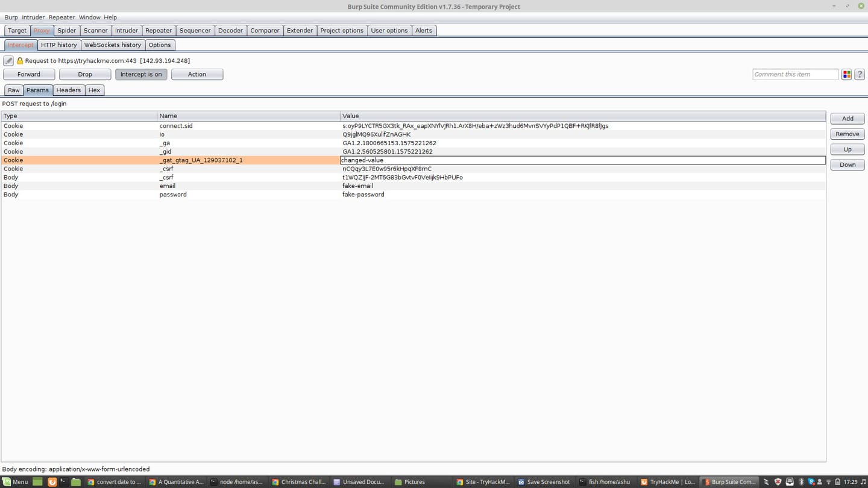Click the HTTPS padlock icon before the request URL
Screen dimensions: 868x488
pyautogui.click(x=19, y=60)
